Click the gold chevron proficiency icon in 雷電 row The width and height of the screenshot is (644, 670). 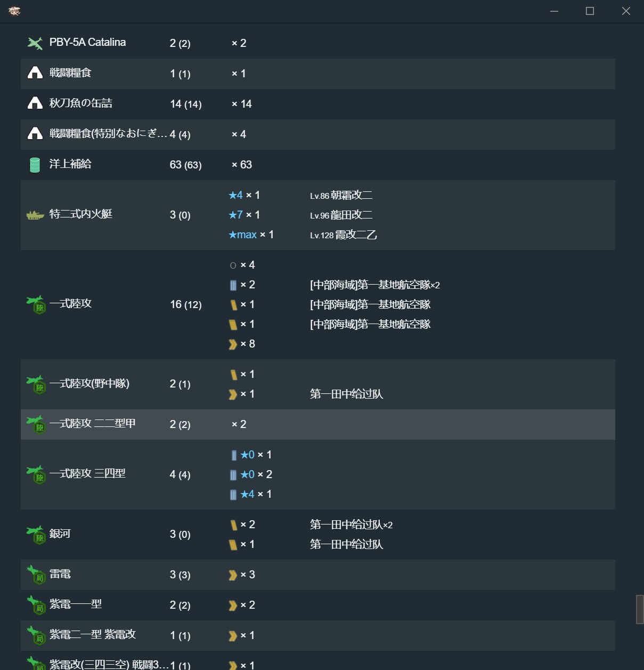click(233, 575)
